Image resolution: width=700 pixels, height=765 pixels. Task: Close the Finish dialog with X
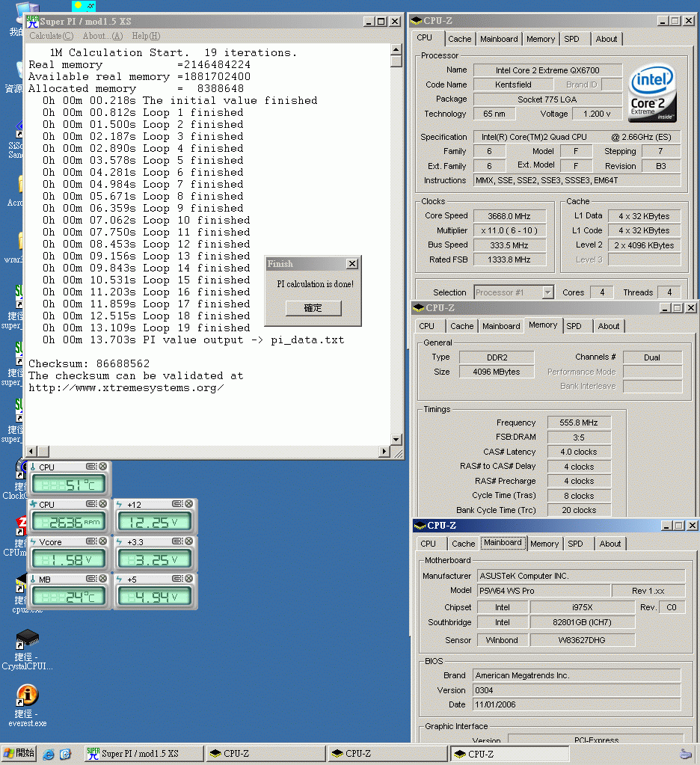[352, 263]
